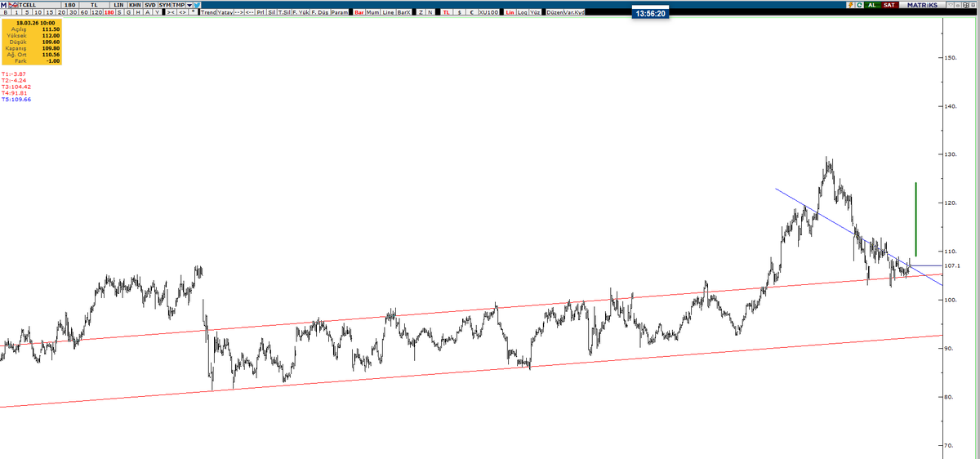
Task: Click the TL currency header field
Action: [x=94, y=5]
